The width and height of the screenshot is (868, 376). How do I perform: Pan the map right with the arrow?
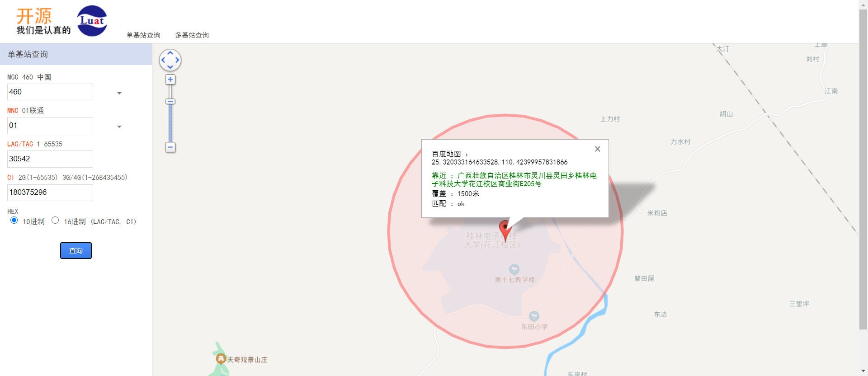177,60
